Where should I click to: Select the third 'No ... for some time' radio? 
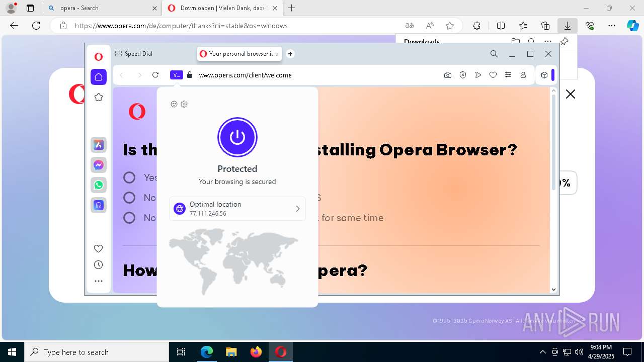(x=129, y=218)
